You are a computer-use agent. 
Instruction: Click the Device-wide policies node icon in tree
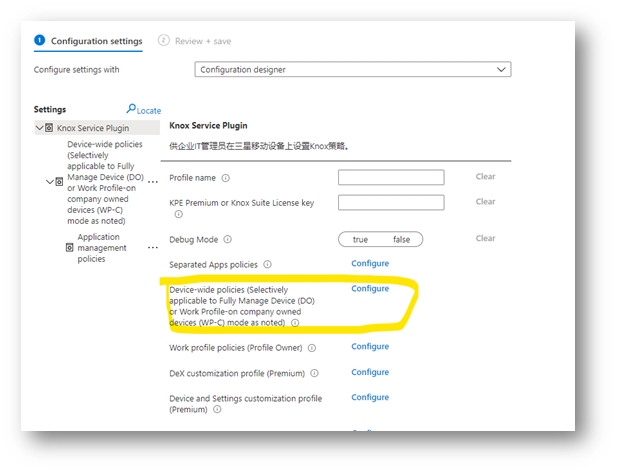[59, 182]
